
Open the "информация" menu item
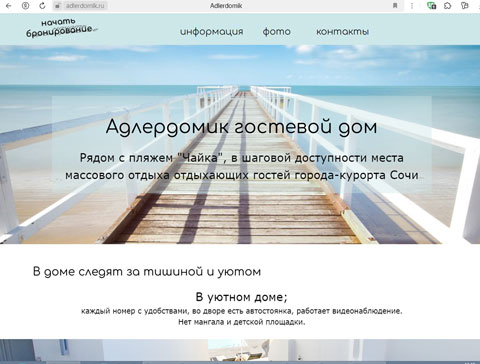pos(212,32)
